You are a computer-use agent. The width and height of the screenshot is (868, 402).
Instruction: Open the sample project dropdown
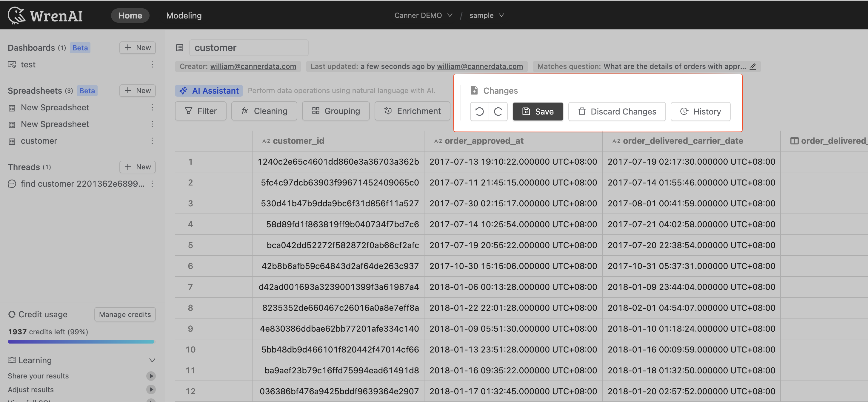tap(487, 16)
